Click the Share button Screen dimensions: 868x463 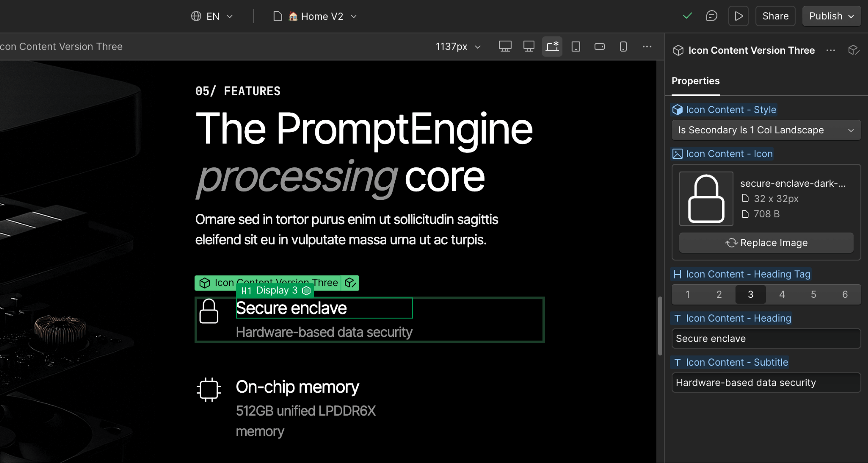(x=775, y=16)
